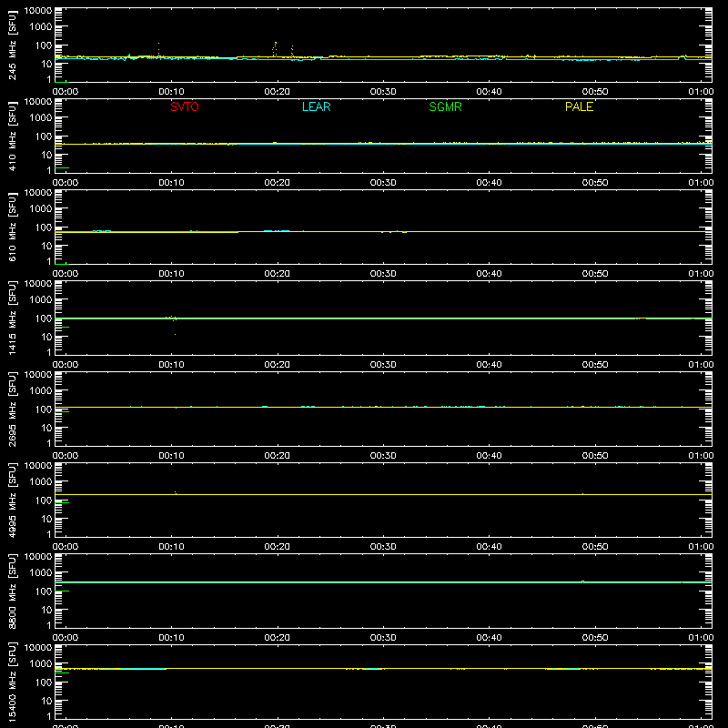The width and height of the screenshot is (728, 728).
Task: Click 01:00 time label under 610 MHz plot
Action: [x=701, y=274]
